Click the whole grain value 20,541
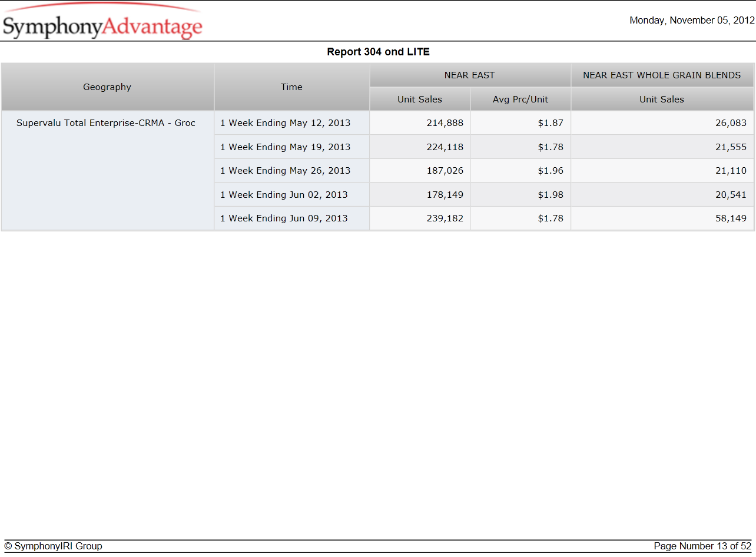The image size is (756, 557). (x=731, y=195)
